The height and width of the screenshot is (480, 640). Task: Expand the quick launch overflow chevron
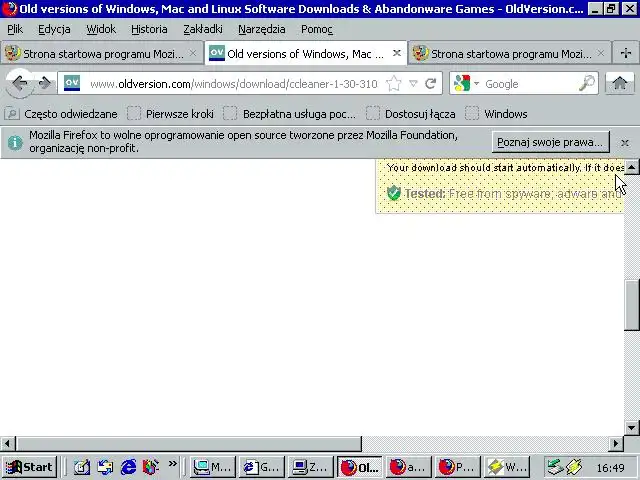pyautogui.click(x=173, y=464)
